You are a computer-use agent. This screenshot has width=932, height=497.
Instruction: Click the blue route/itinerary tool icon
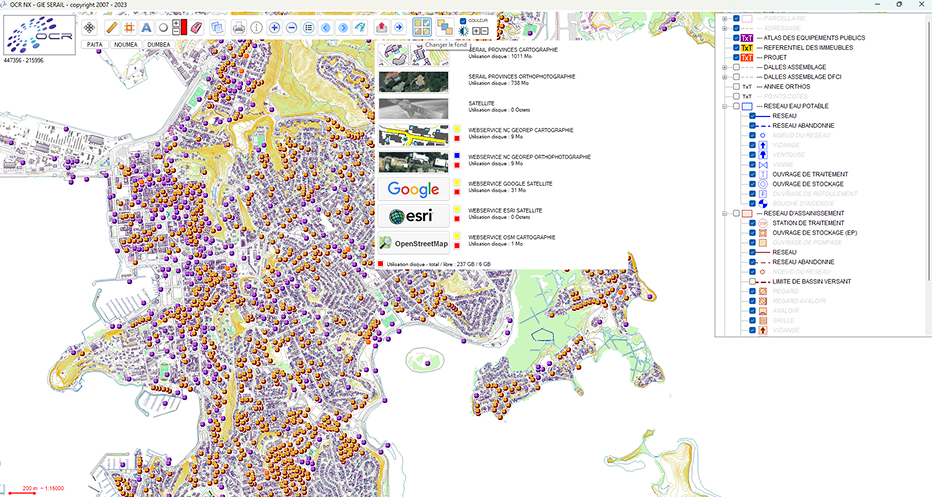[360, 27]
